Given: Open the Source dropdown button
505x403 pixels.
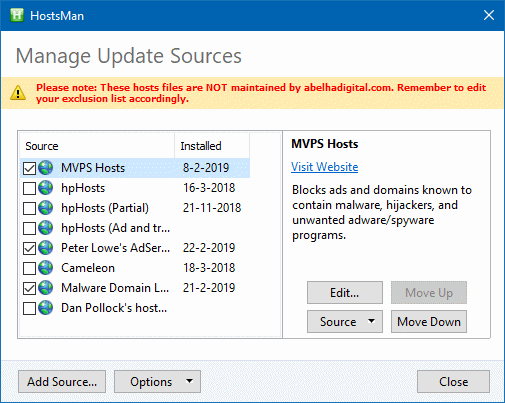Looking at the screenshot, I should [345, 322].
